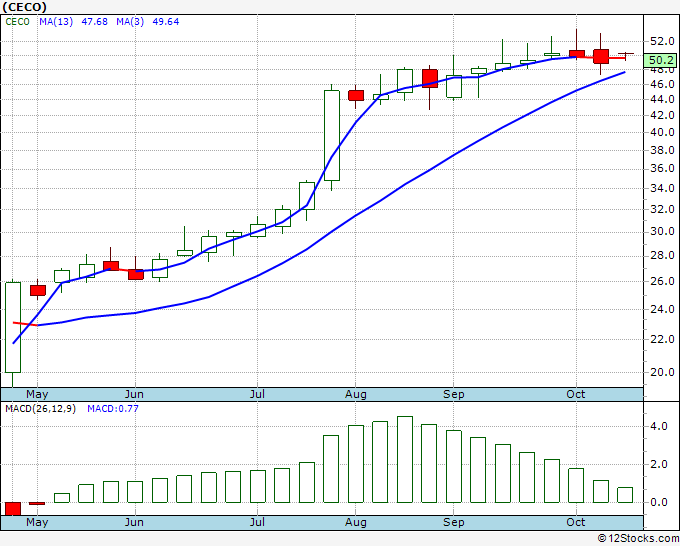The image size is (680, 546).
Task: Click the 52.0 price axis label
Action: pyautogui.click(x=658, y=41)
